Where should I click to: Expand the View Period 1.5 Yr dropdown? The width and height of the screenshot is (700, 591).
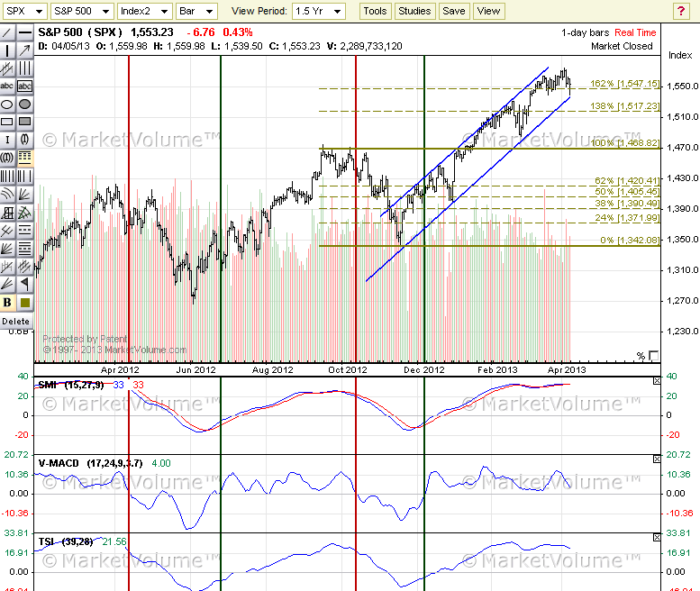(319, 11)
